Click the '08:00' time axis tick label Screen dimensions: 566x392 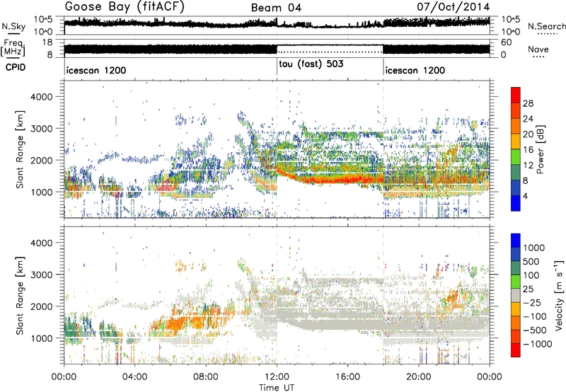click(x=206, y=377)
